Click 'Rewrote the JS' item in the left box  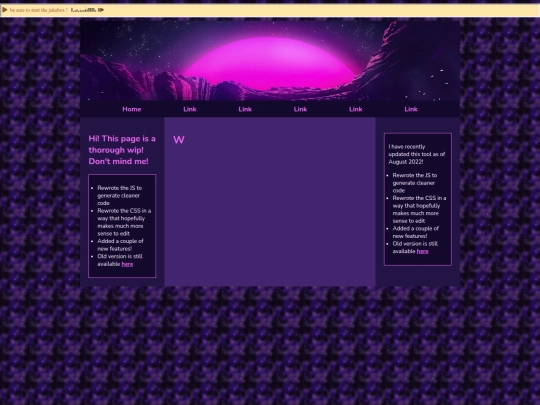click(x=120, y=196)
